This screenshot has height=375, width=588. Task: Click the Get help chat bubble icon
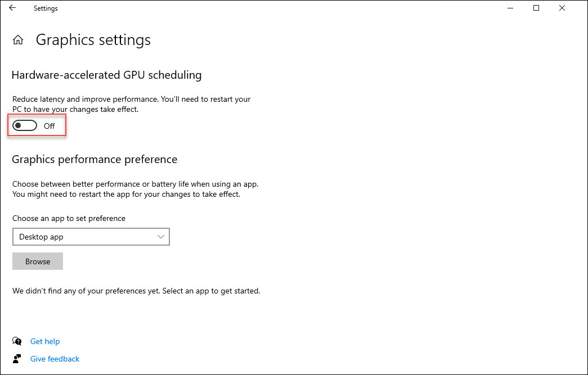[x=17, y=341]
